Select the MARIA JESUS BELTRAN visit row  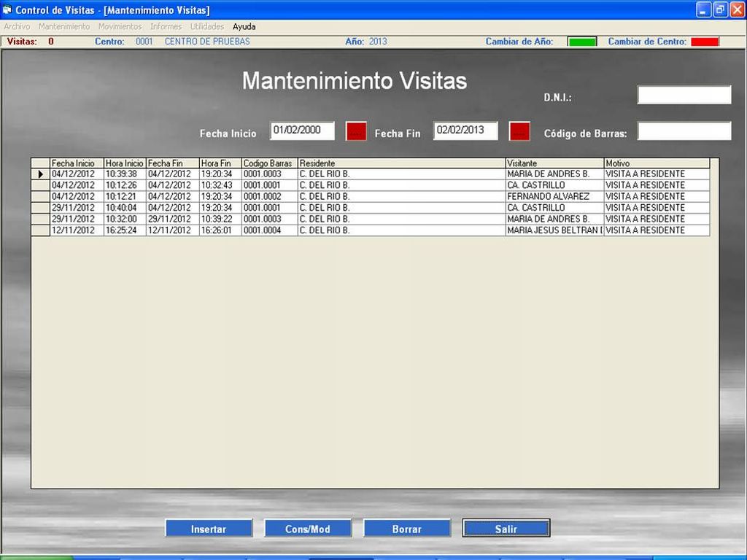click(553, 230)
